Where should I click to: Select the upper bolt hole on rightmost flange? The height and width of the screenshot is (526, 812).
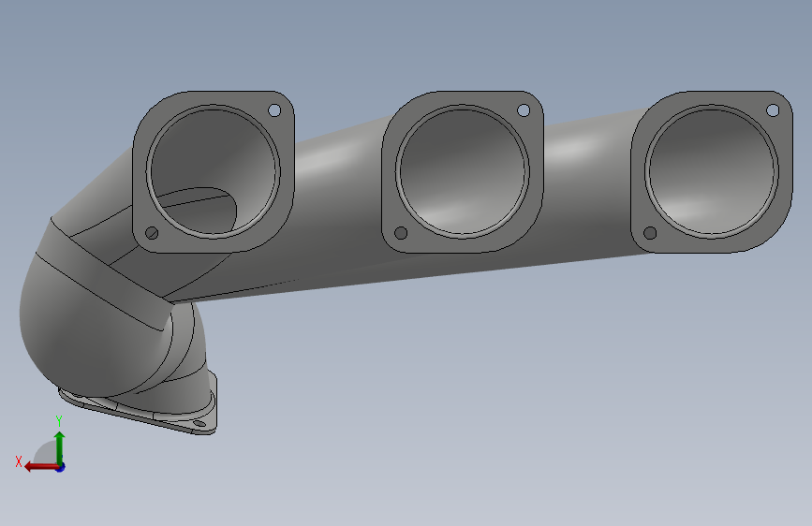pos(773,110)
